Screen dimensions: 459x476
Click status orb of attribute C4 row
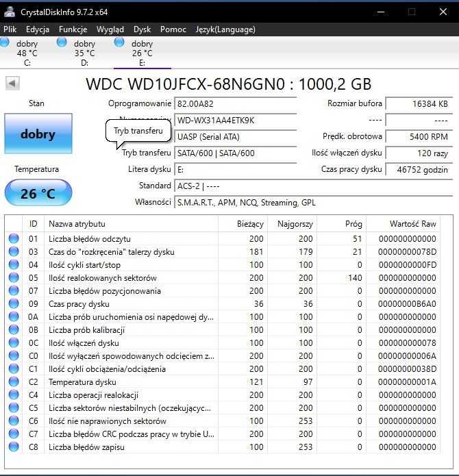tap(14, 394)
